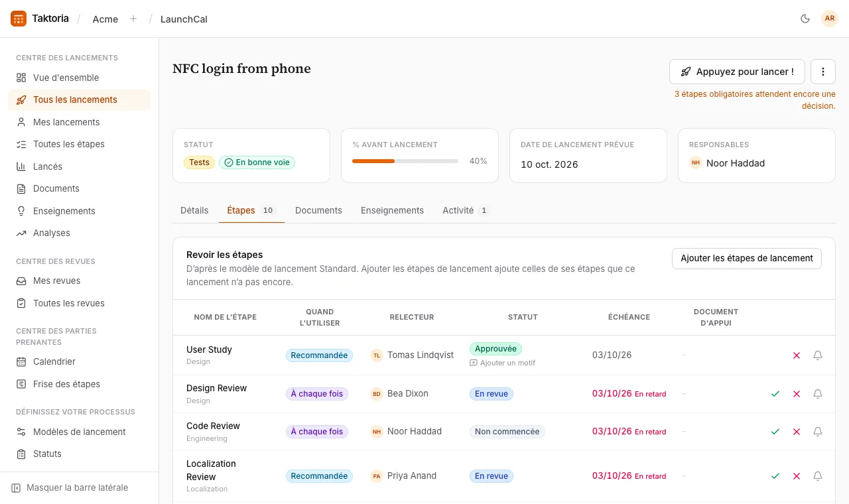Approve the Localization Review step
The width and height of the screenshot is (849, 504).
775,476
